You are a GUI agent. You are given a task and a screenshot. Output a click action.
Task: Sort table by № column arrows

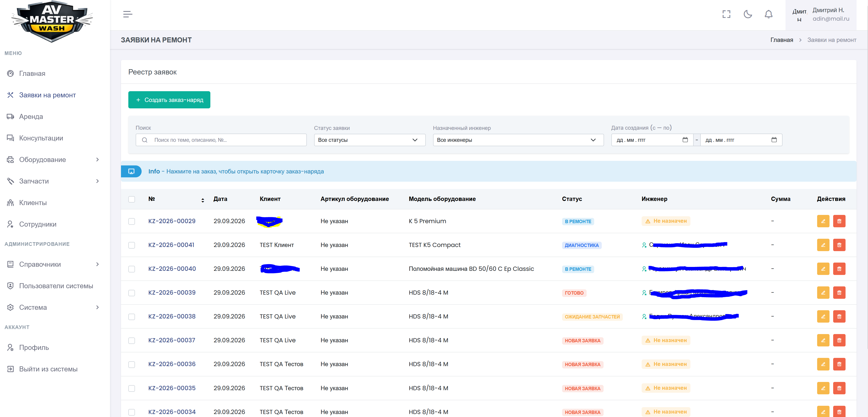pos(203,200)
